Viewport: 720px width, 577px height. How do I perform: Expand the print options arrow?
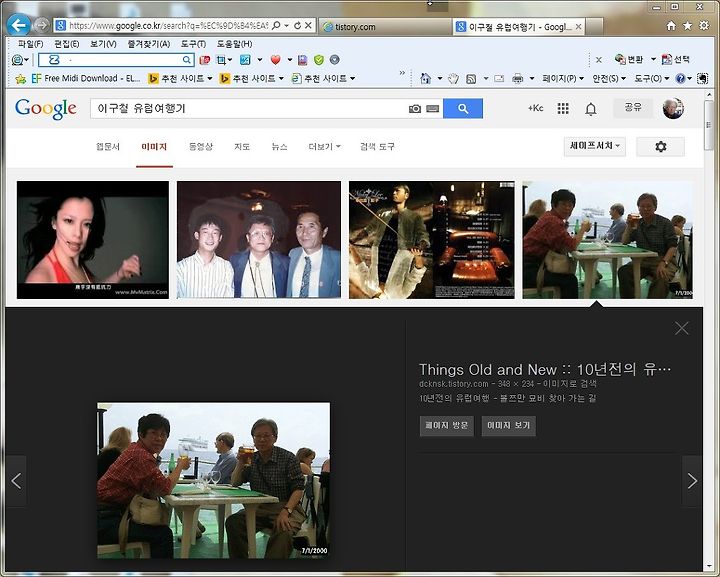click(532, 78)
